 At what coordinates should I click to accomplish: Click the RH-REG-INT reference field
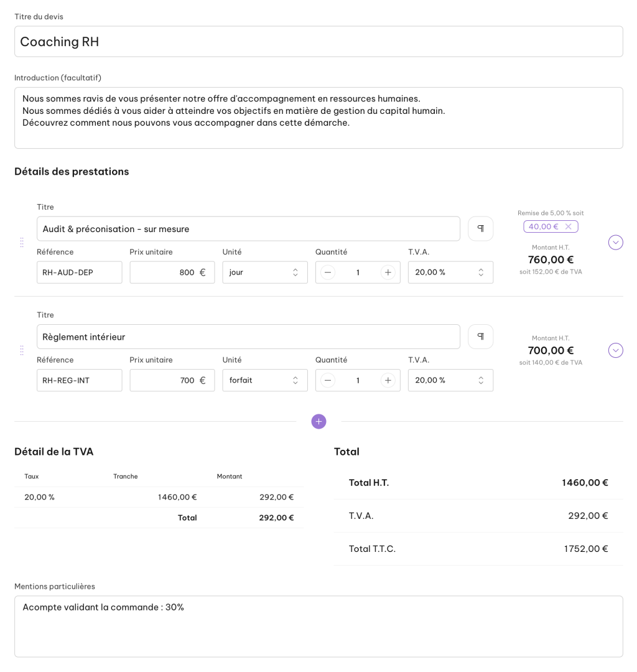[x=79, y=381]
